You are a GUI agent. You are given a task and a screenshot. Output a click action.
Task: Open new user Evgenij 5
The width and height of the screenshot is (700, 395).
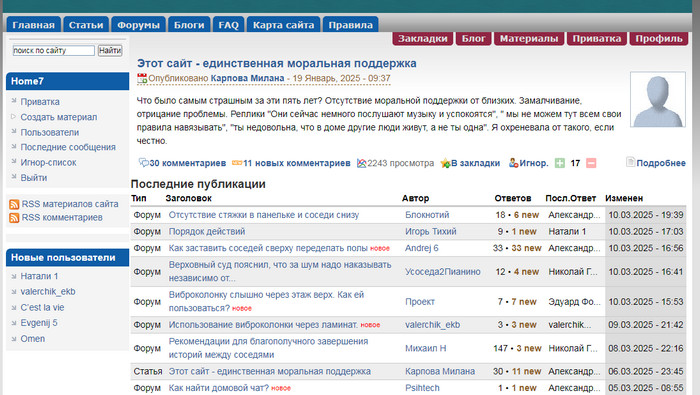click(x=39, y=323)
